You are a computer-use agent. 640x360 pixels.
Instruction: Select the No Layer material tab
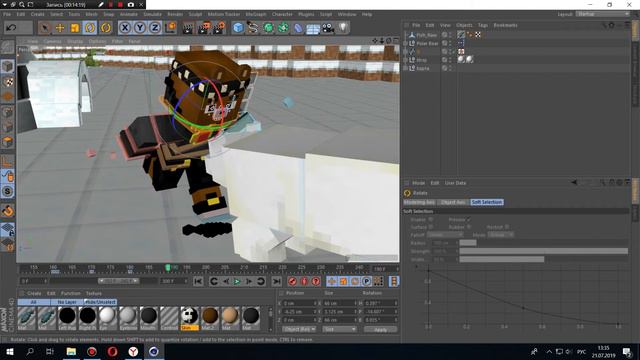(67, 302)
